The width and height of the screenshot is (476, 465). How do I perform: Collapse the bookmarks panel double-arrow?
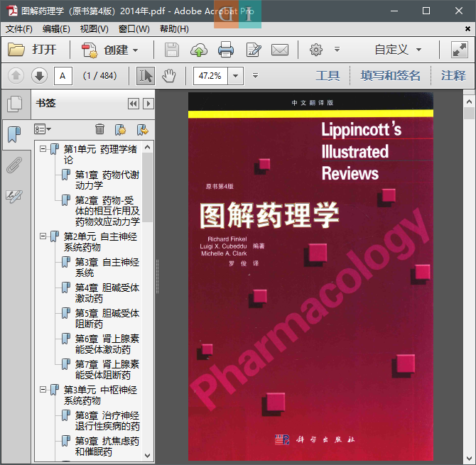coord(134,104)
